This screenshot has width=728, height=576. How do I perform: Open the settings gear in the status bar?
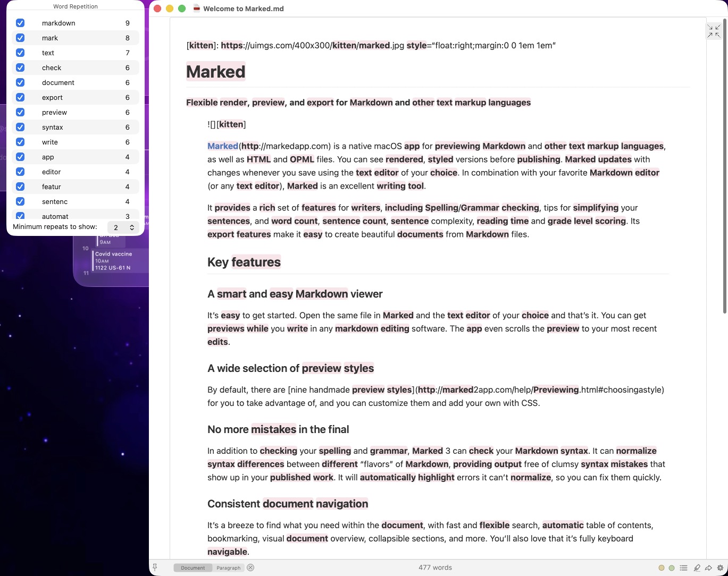(720, 568)
